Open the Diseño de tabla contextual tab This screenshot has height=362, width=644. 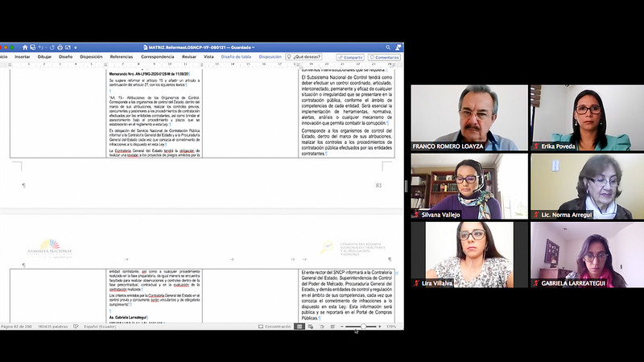click(236, 57)
